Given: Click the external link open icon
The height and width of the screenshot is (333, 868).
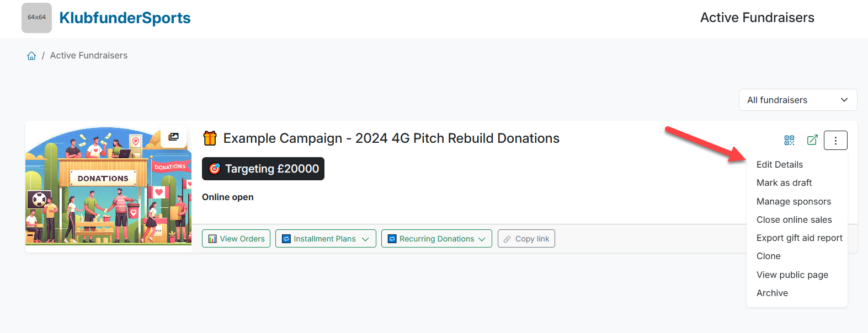Looking at the screenshot, I should tap(812, 140).
